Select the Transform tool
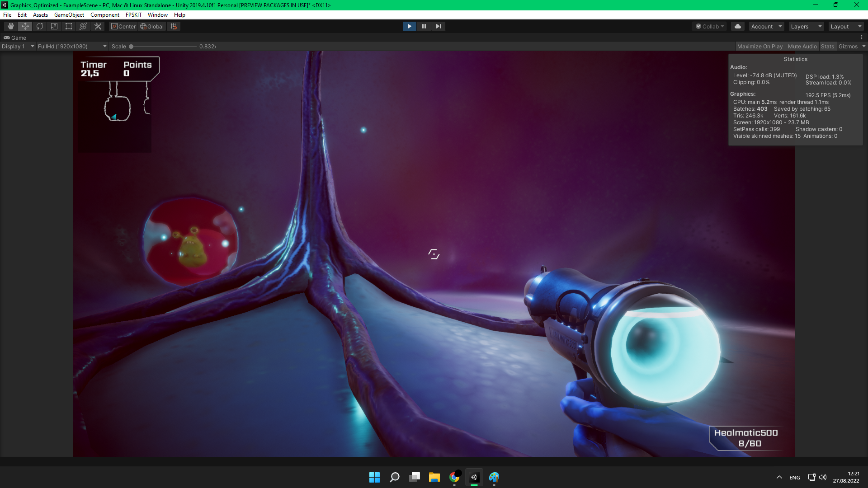The image size is (868, 488). pos(83,26)
